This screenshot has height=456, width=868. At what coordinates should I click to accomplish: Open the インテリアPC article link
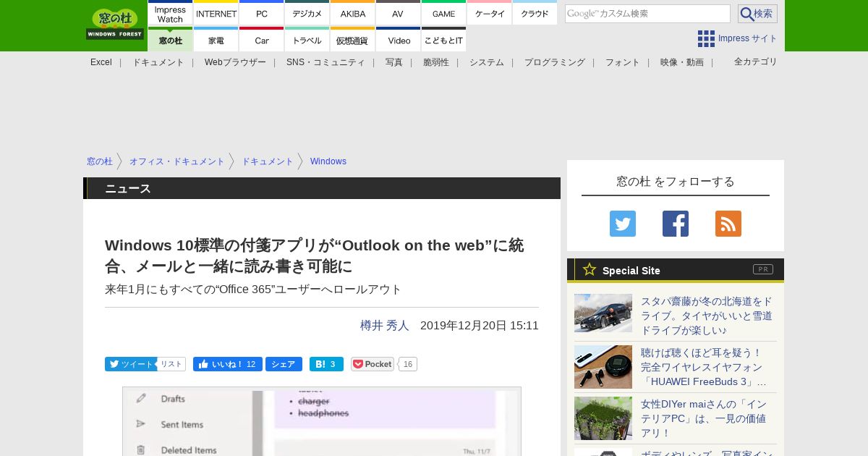pos(704,418)
